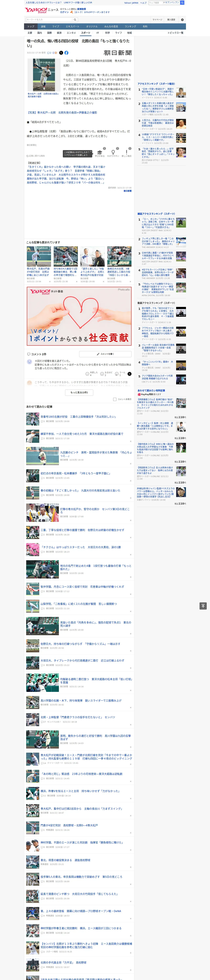Open the ヘルプ link at top
Screen dimensions: 210x980
143,3
